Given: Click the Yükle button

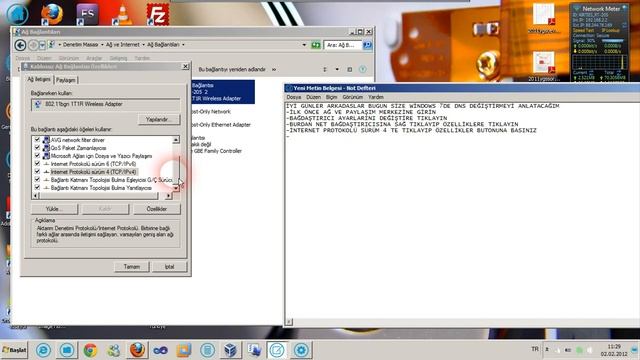Looking at the screenshot, I should click(x=54, y=209).
